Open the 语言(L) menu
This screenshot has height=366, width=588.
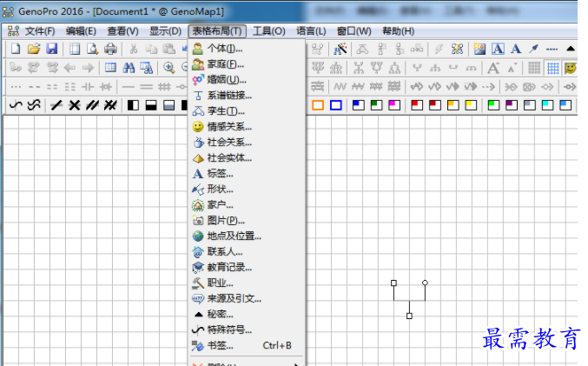point(311,31)
